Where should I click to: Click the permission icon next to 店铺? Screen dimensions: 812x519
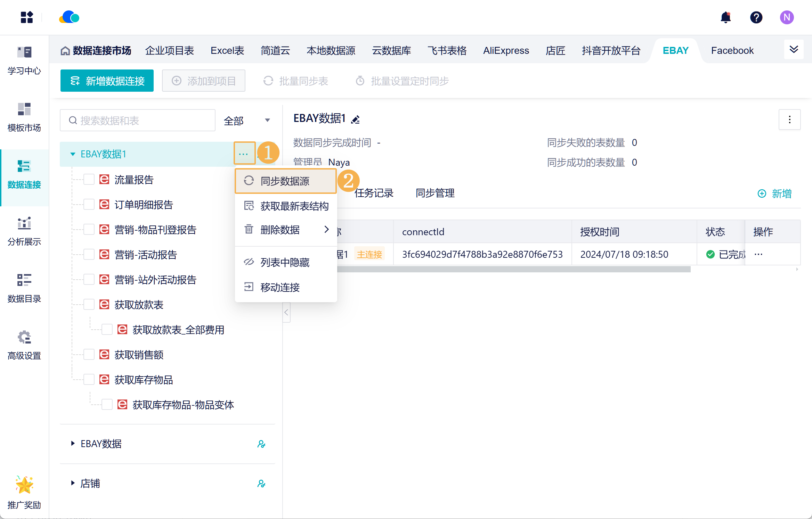261,483
